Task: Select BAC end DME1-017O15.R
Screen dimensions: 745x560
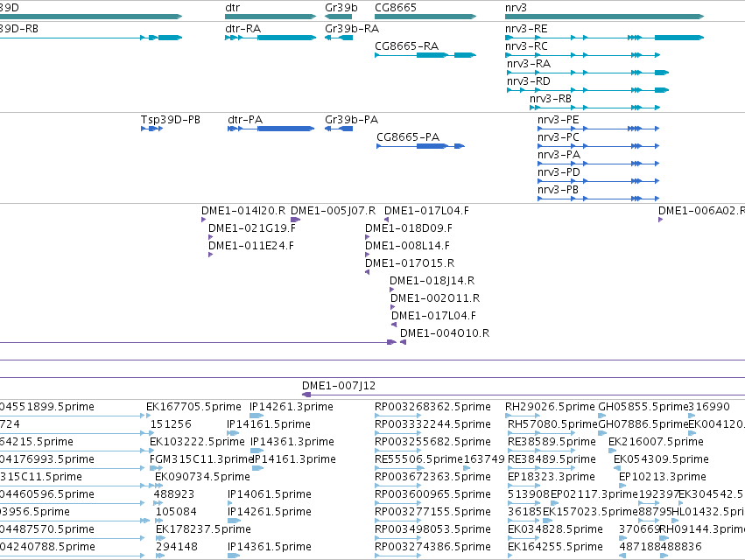Action: (368, 272)
